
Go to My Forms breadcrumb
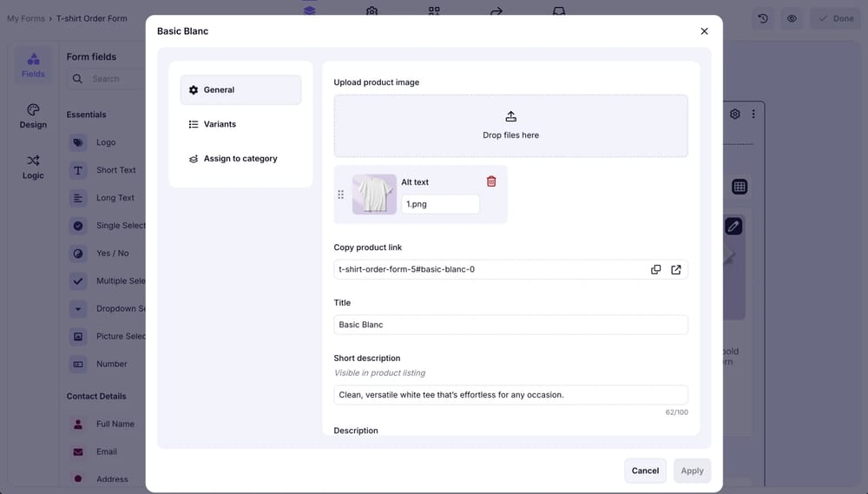pos(26,18)
